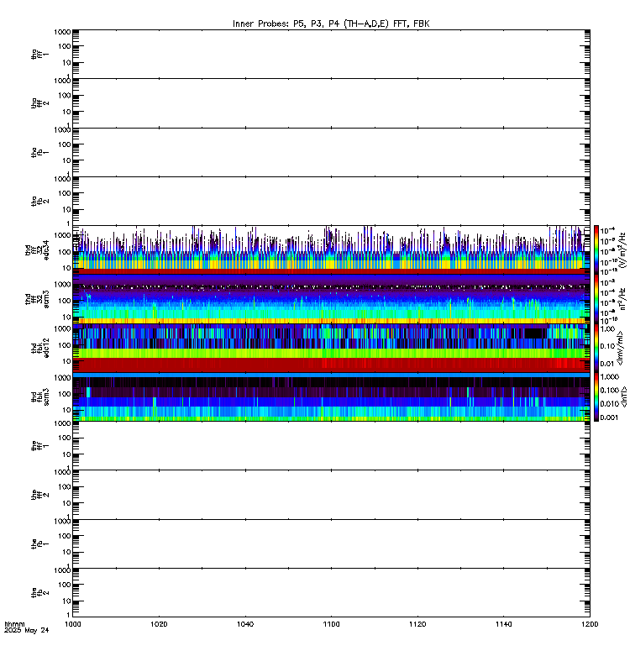Click time axis label "1120"
Viewport: 630px width, 672px height.
pos(417,624)
